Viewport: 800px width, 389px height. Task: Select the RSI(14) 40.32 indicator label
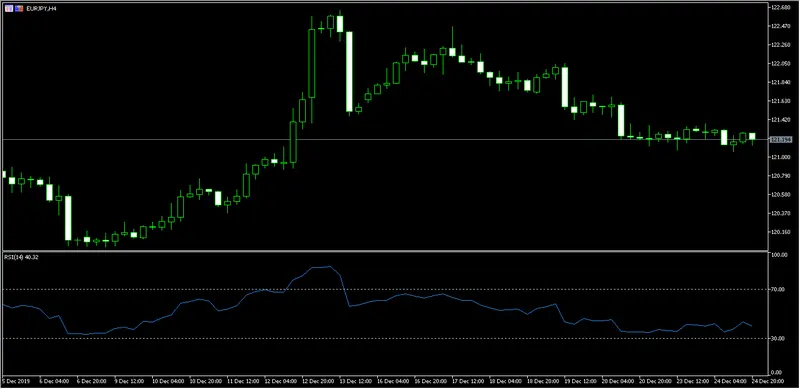click(x=21, y=257)
